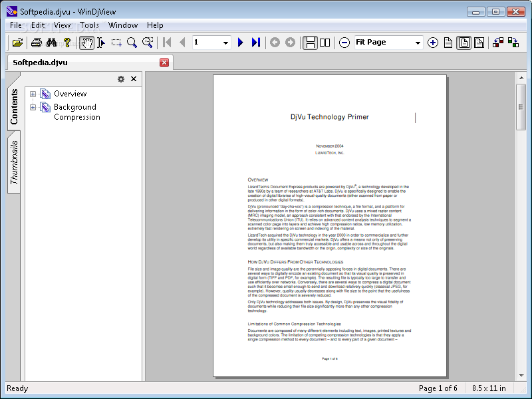Image resolution: width=532 pixels, height=399 pixels.
Task: Zoom out with the minus icon
Action: (344, 43)
